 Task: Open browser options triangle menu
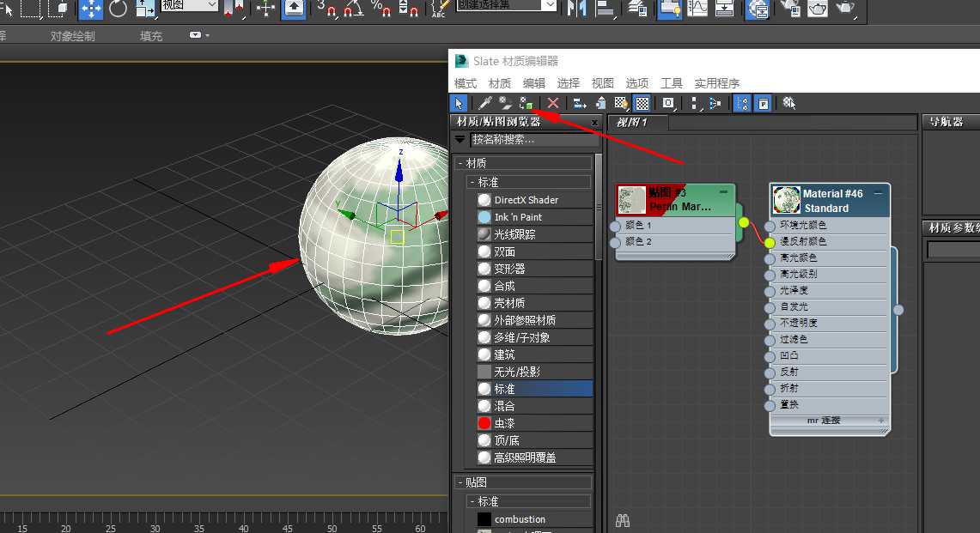point(460,139)
